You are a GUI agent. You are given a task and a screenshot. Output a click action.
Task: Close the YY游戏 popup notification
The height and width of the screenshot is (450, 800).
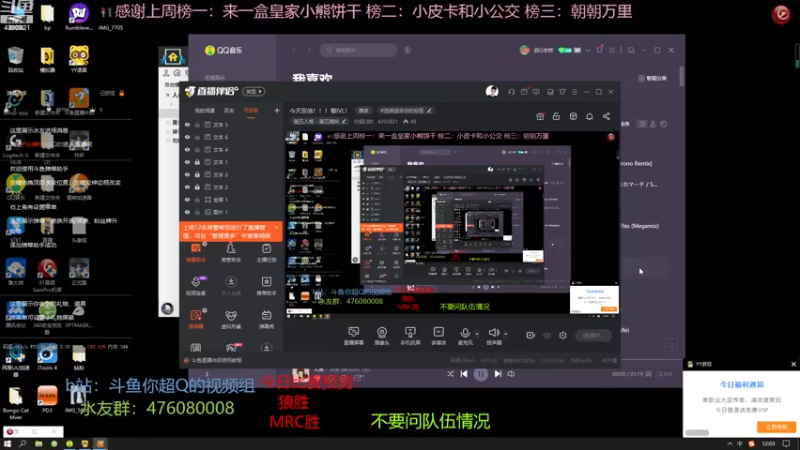(x=793, y=364)
